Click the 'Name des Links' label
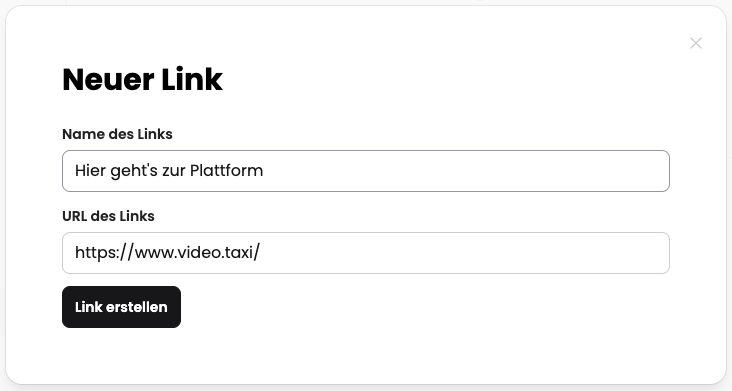 coord(117,134)
